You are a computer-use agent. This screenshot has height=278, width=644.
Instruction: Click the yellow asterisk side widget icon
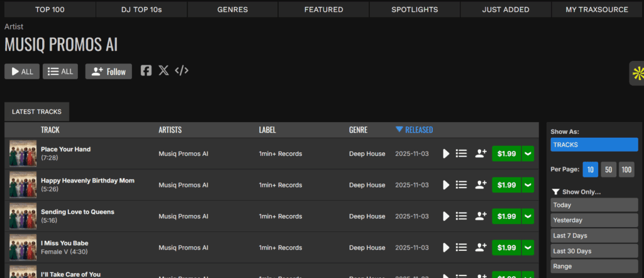(x=636, y=74)
